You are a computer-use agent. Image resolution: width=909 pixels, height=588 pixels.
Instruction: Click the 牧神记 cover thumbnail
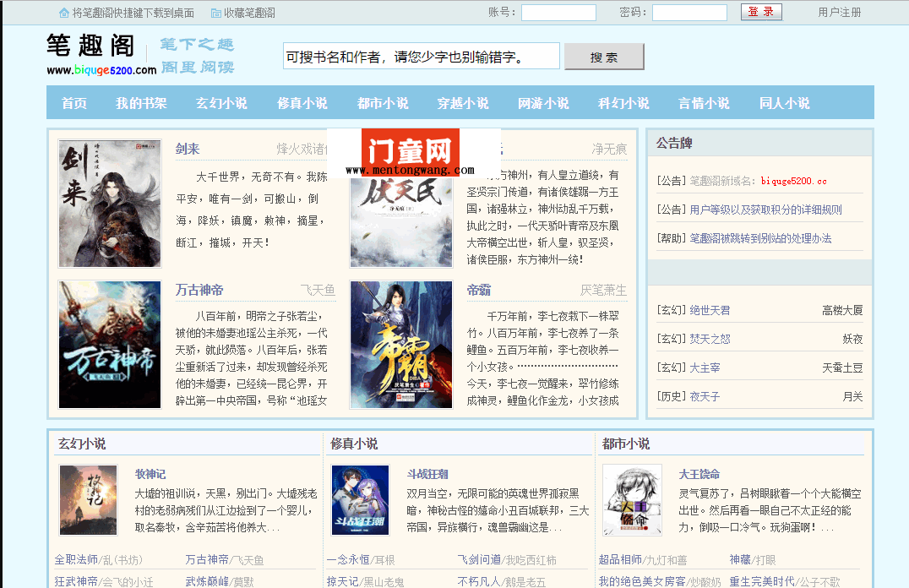pos(89,500)
